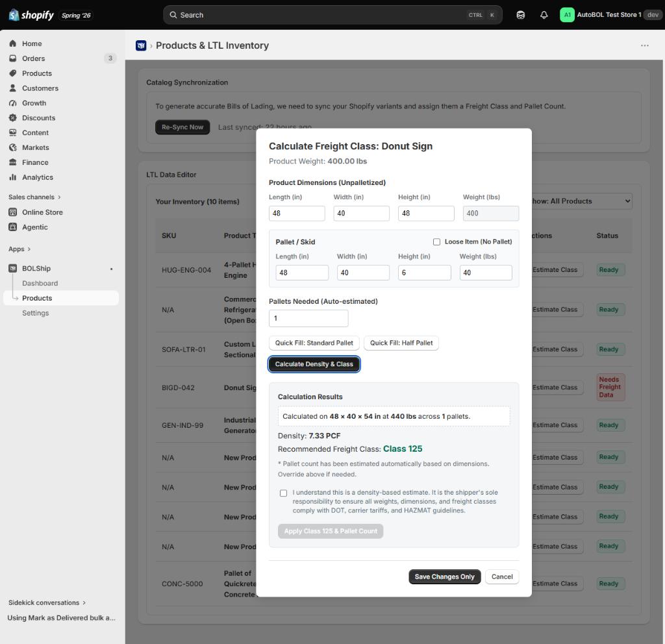
Task: Open the Show: All Products dropdown
Action: tap(581, 201)
